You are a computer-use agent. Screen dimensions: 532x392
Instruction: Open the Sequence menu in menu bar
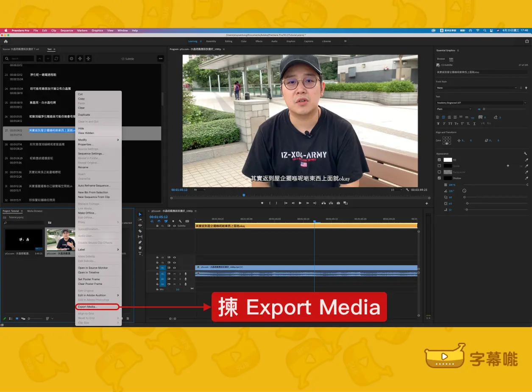pyautogui.click(x=67, y=31)
